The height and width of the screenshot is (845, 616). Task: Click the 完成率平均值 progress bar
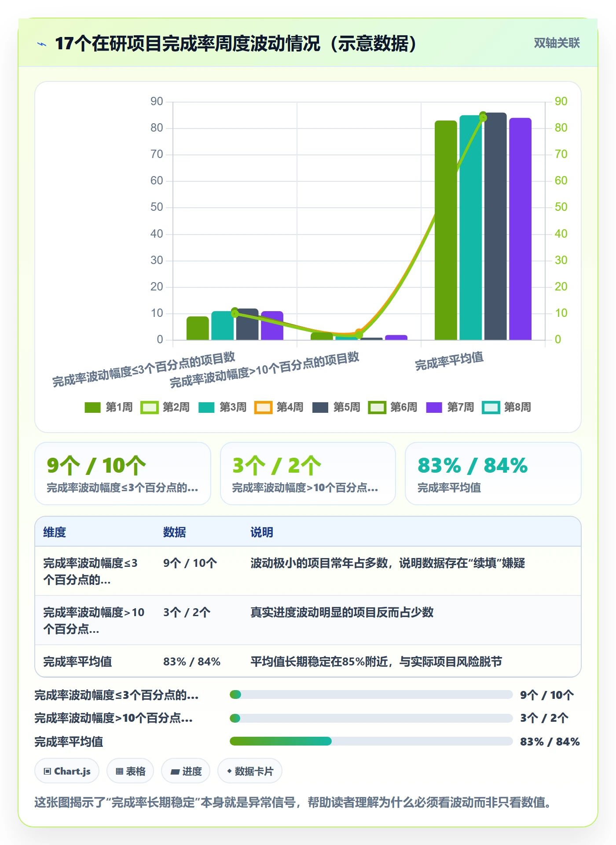[x=371, y=741]
